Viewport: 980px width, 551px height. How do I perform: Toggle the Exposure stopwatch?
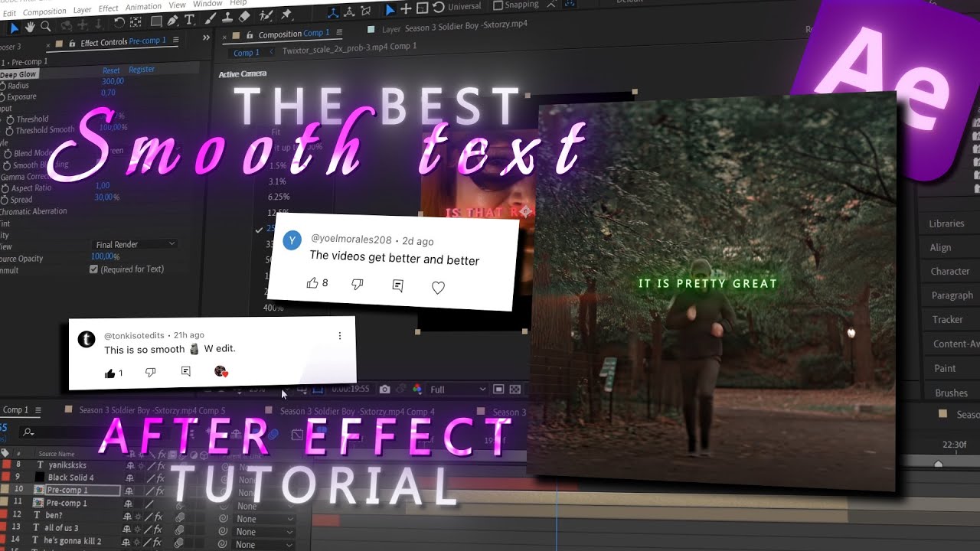pyautogui.click(x=3, y=97)
